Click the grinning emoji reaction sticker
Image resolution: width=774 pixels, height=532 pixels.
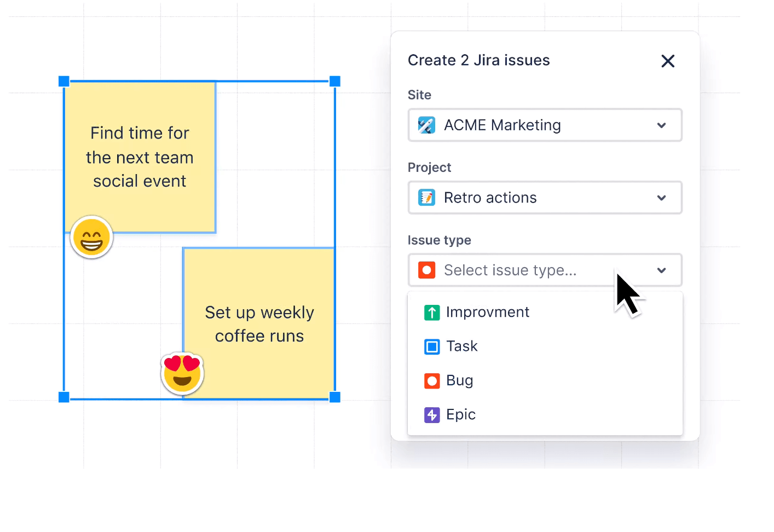(91, 238)
